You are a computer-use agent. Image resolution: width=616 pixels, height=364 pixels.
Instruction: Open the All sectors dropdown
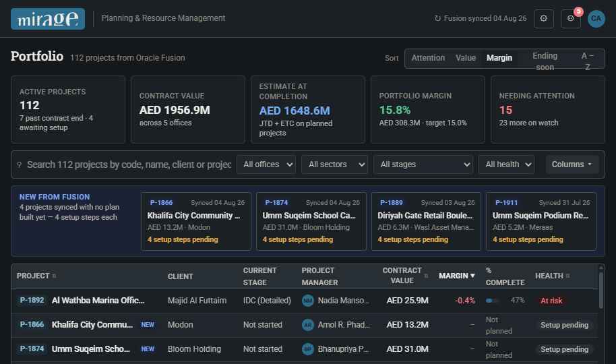coord(335,164)
